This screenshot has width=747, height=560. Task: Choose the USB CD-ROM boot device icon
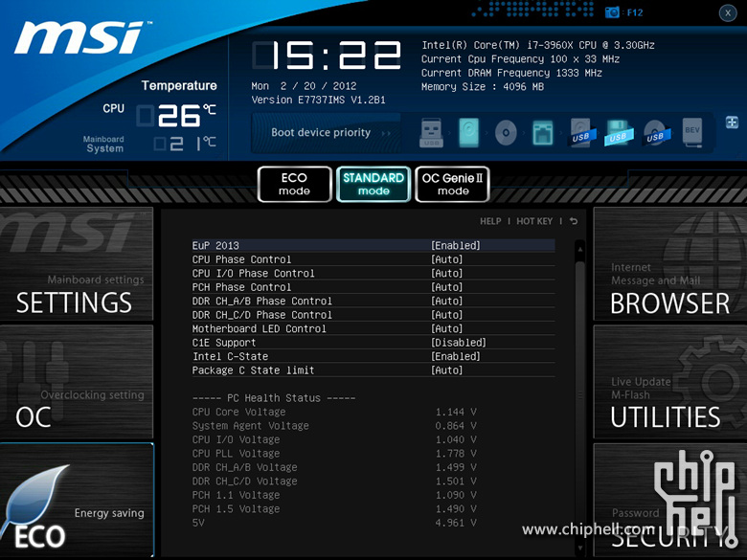656,133
